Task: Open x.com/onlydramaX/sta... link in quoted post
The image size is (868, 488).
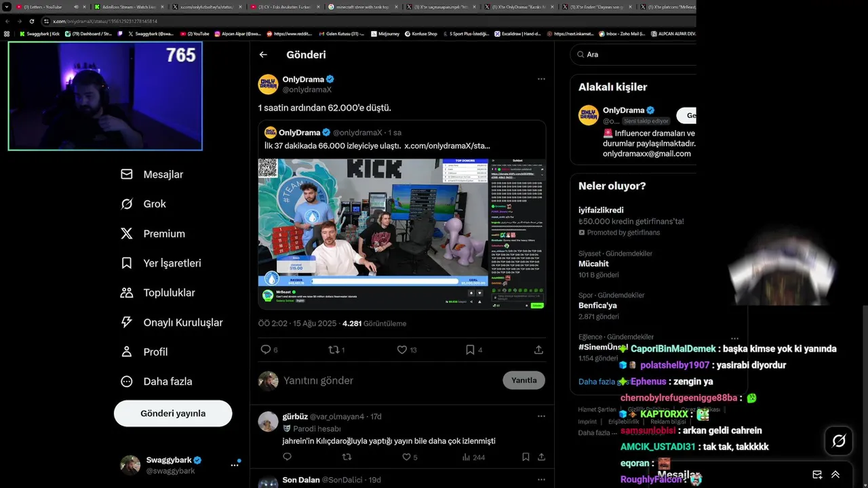Action: click(447, 146)
